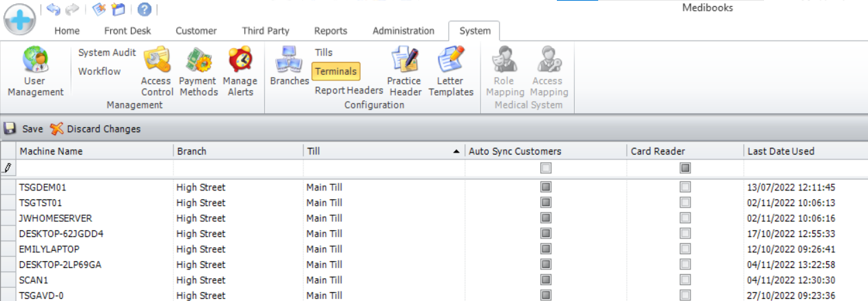The width and height of the screenshot is (868, 301).
Task: Open Letter Templates
Action: point(451,71)
